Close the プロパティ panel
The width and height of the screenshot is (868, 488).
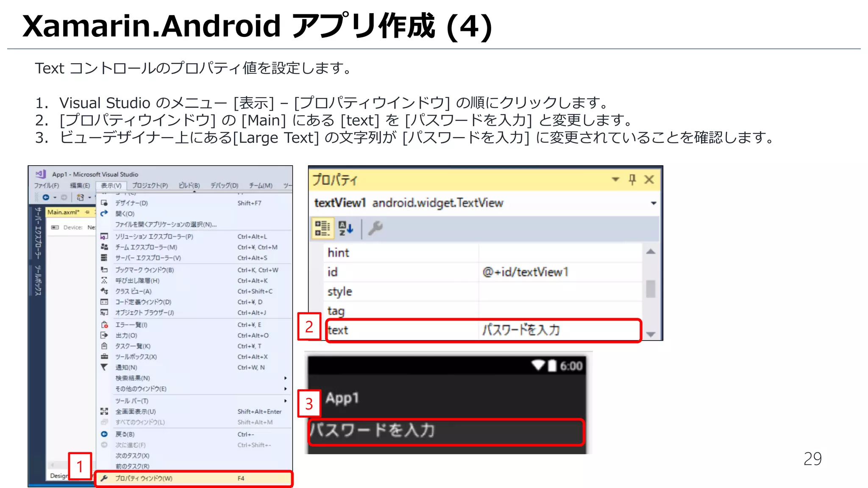[x=649, y=180]
